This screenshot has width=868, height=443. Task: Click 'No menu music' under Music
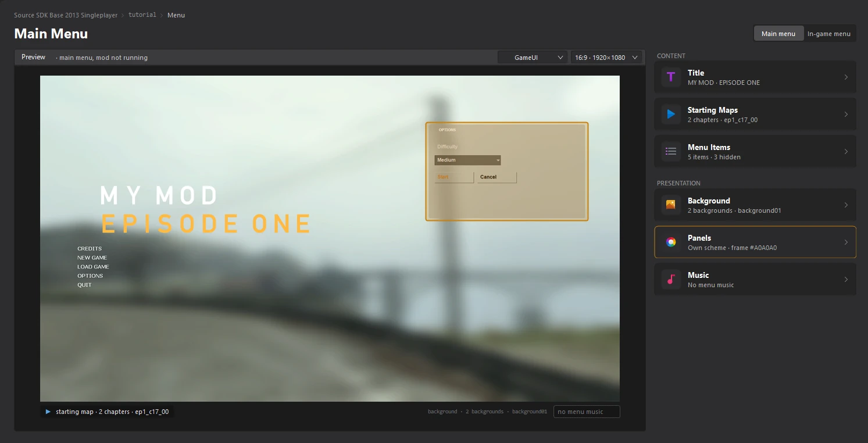710,285
